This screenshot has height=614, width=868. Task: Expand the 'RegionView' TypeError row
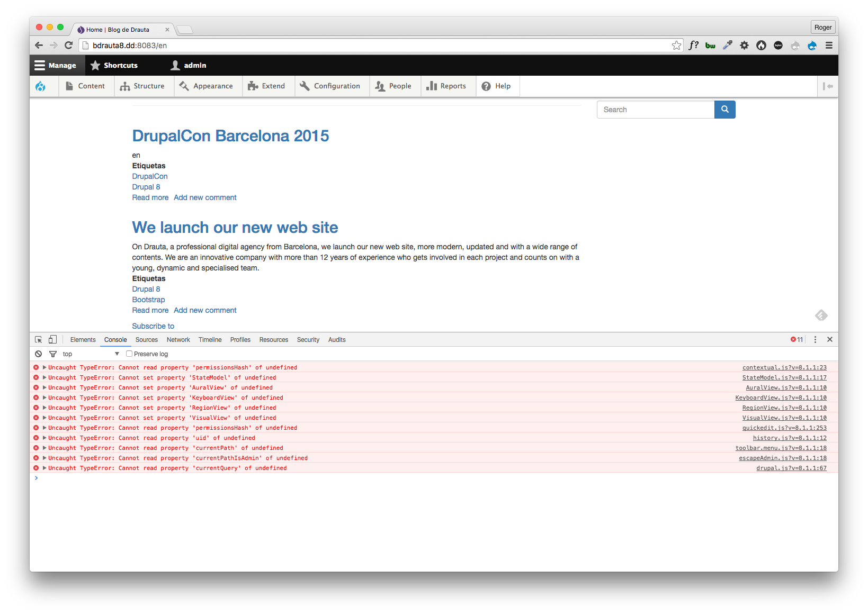44,408
